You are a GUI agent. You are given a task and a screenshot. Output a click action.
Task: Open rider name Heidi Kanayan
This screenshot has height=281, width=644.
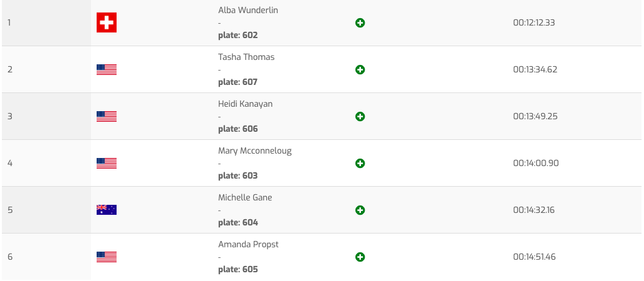click(x=245, y=104)
